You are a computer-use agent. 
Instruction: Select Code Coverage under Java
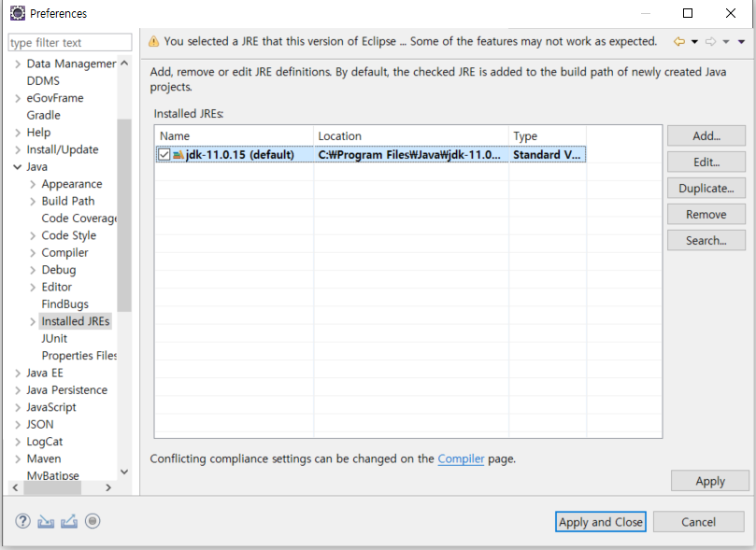click(x=79, y=219)
